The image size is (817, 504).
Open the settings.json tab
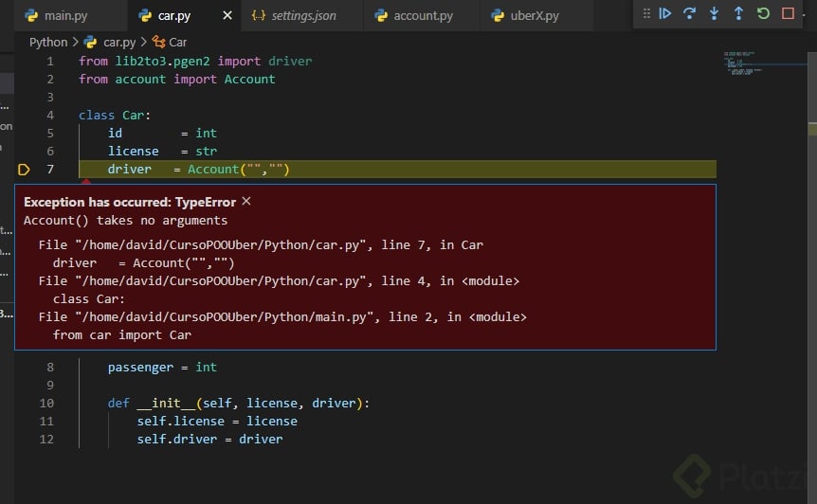coord(296,16)
